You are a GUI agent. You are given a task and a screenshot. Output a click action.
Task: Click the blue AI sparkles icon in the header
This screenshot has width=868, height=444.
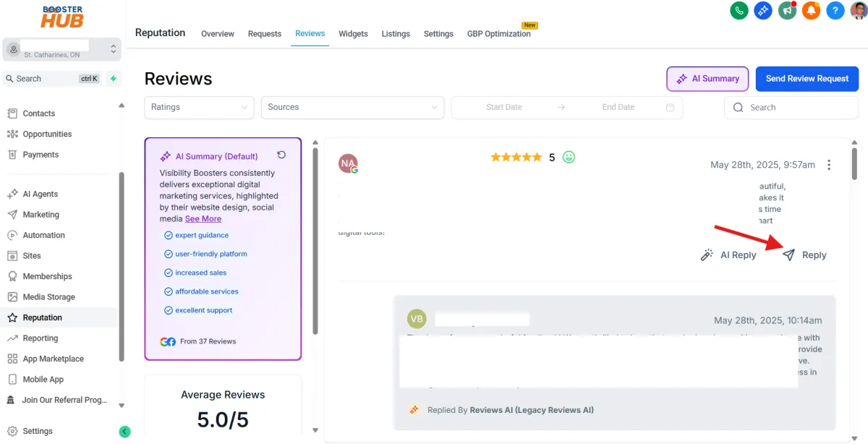click(762, 11)
